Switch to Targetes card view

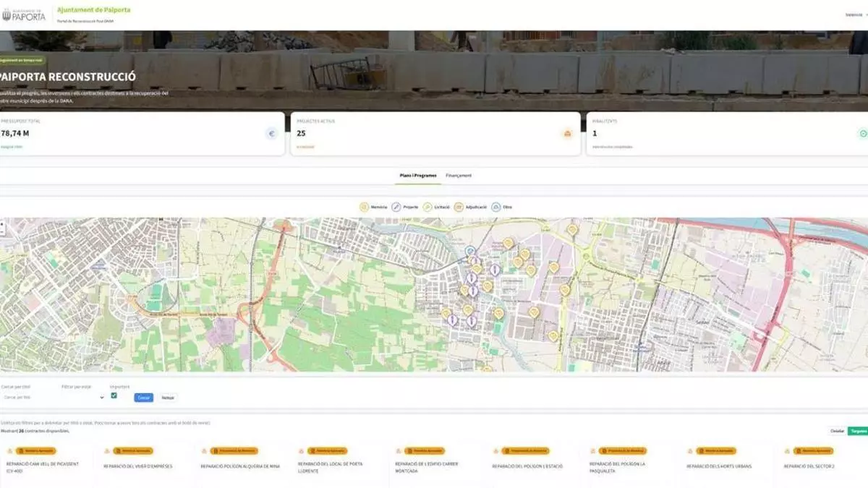point(858,431)
